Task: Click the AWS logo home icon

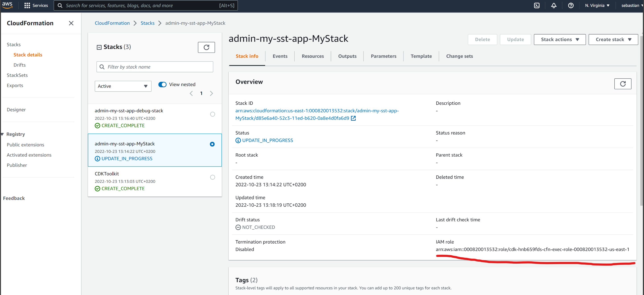Action: (8, 5)
